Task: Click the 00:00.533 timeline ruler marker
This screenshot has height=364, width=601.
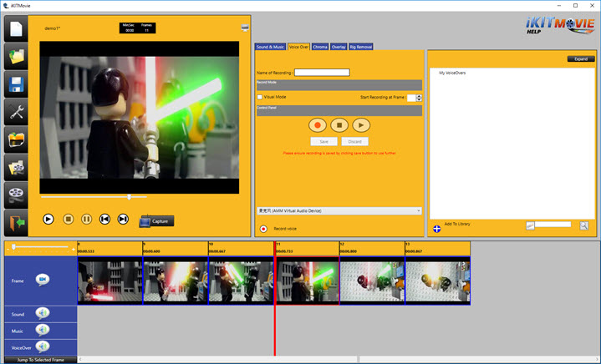Action: pyautogui.click(x=86, y=251)
